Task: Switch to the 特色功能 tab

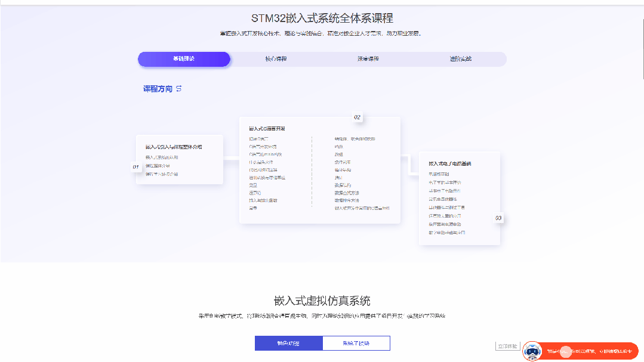Action: click(x=288, y=343)
